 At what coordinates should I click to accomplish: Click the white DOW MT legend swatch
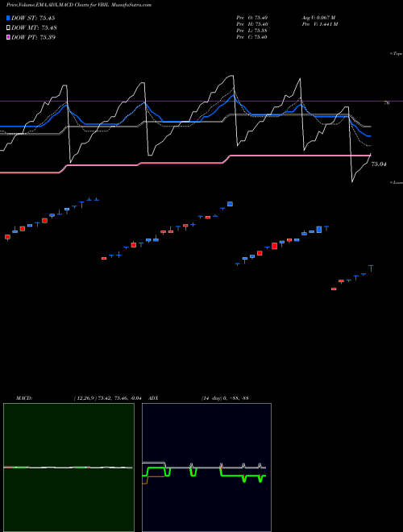point(8,27)
